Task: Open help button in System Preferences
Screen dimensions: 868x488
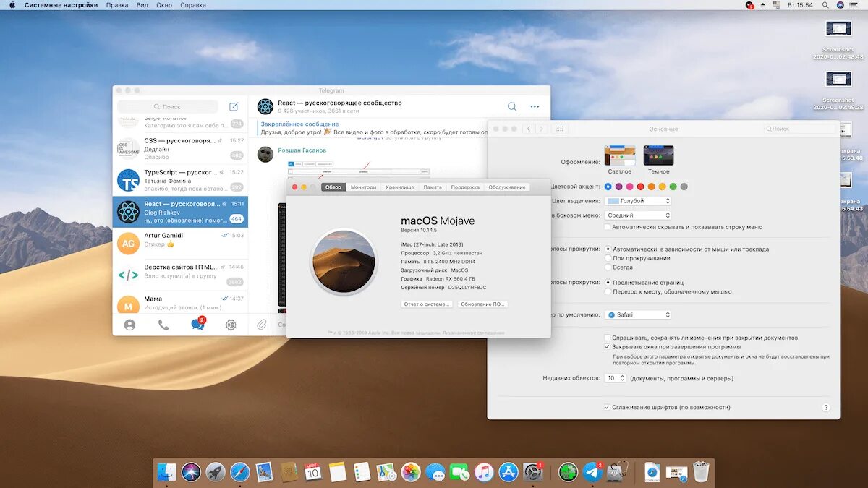Action: pyautogui.click(x=826, y=408)
